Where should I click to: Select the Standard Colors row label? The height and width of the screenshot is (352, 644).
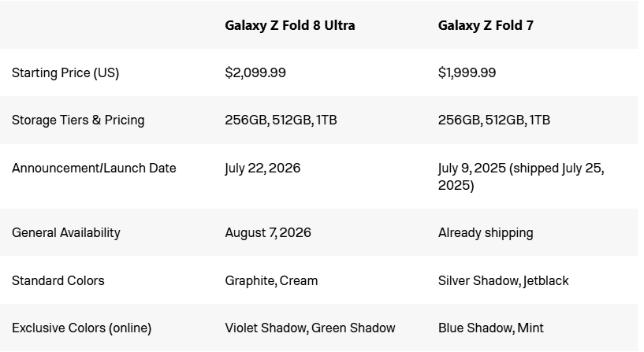click(58, 280)
